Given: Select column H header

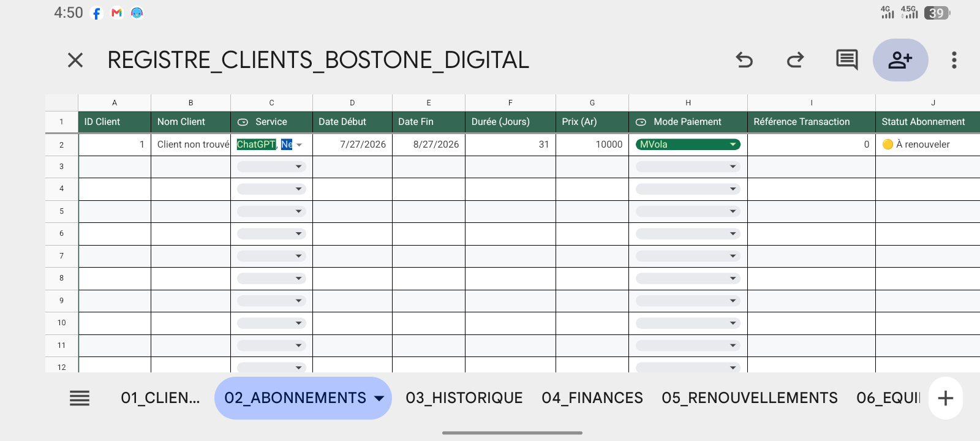Looking at the screenshot, I should [688, 103].
